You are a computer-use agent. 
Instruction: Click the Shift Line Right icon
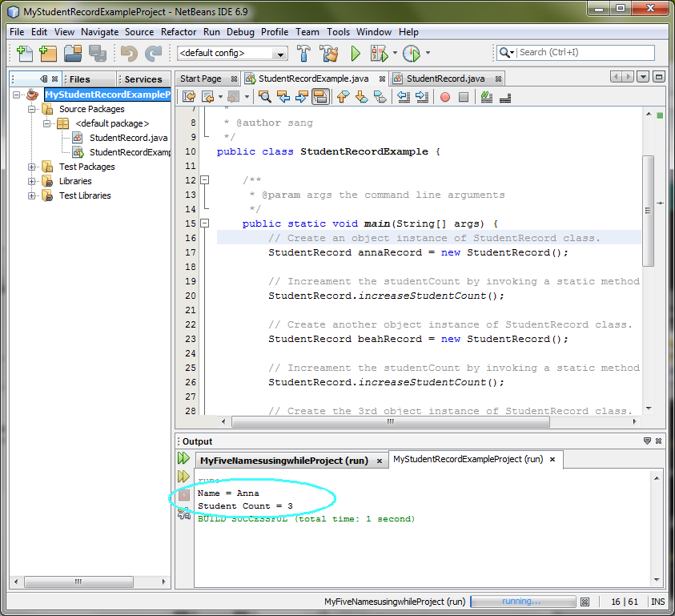click(x=422, y=97)
